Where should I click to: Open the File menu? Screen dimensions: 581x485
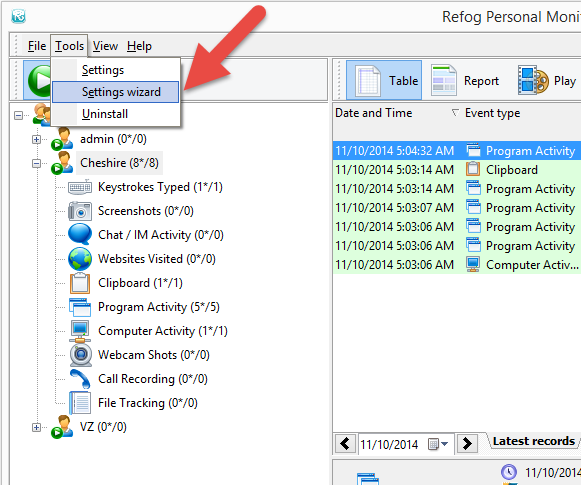[37, 46]
